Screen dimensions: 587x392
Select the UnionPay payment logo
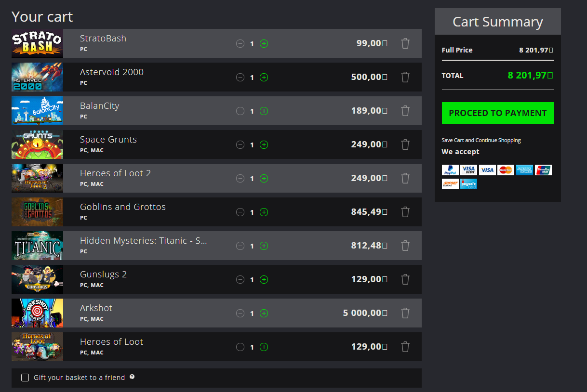pos(543,170)
